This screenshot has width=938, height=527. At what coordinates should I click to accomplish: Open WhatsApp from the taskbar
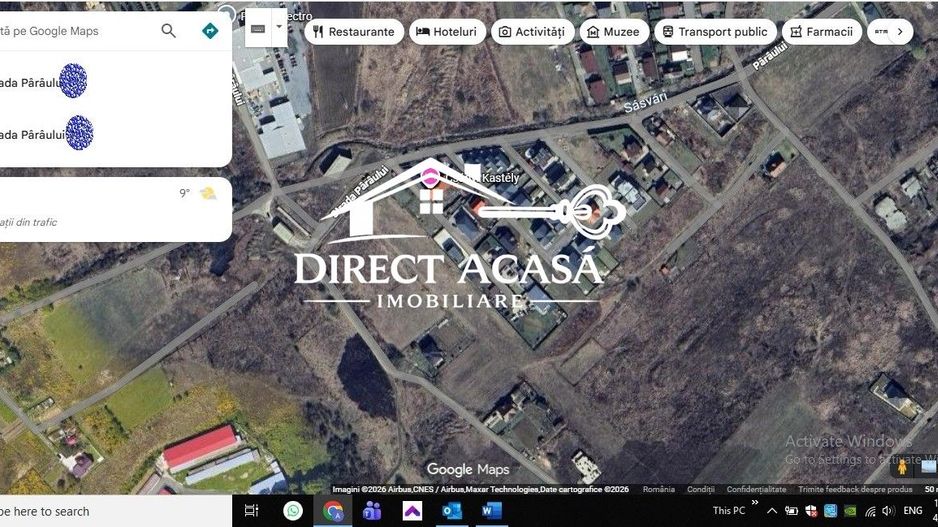pyautogui.click(x=293, y=511)
